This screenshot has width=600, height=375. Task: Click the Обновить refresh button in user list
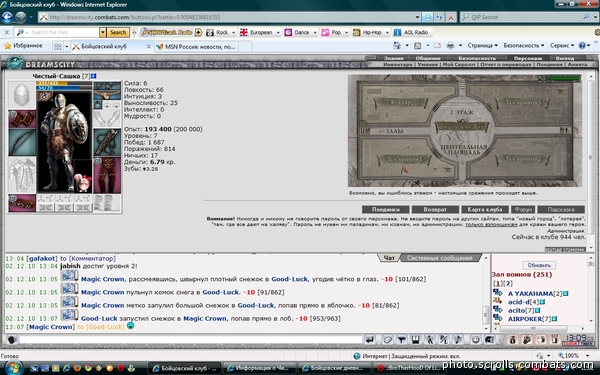point(539,265)
